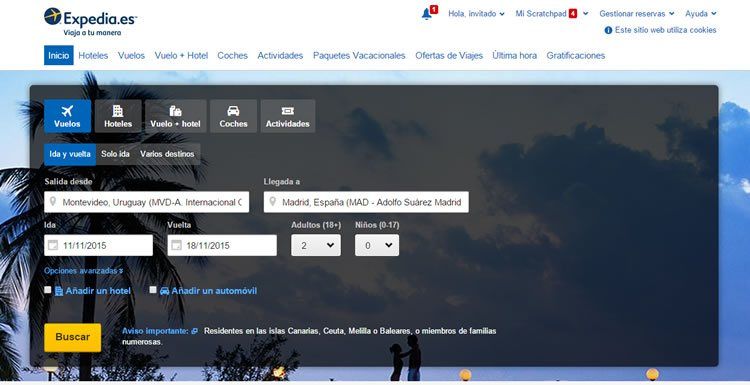750x385 pixels.
Task: Expand the Mi Scratchpad menu
Action: click(x=552, y=14)
